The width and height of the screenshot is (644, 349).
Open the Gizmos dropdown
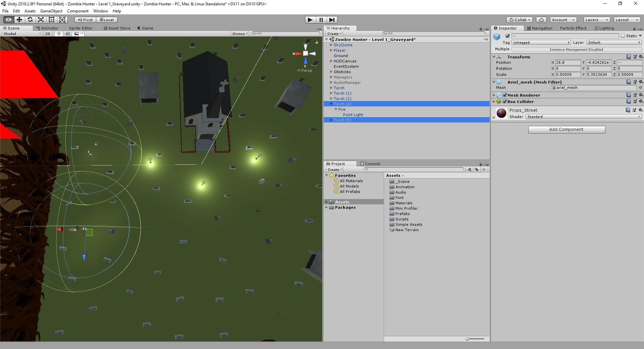click(x=240, y=34)
